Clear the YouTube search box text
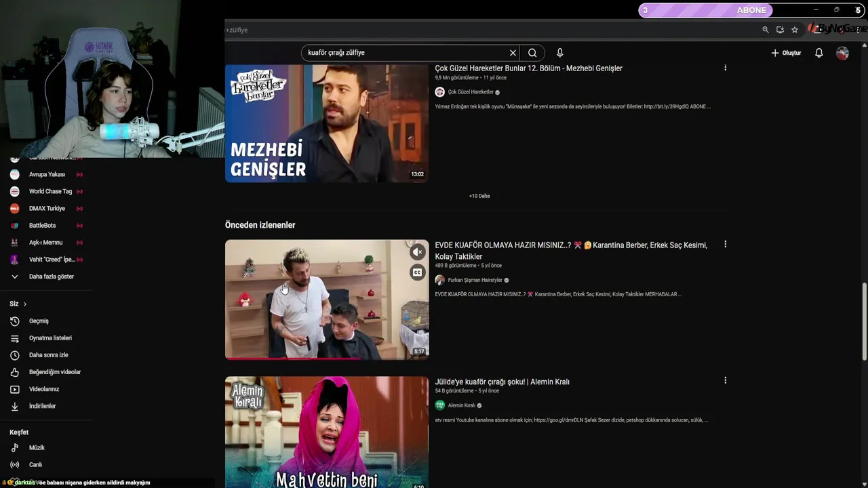 pyautogui.click(x=513, y=53)
